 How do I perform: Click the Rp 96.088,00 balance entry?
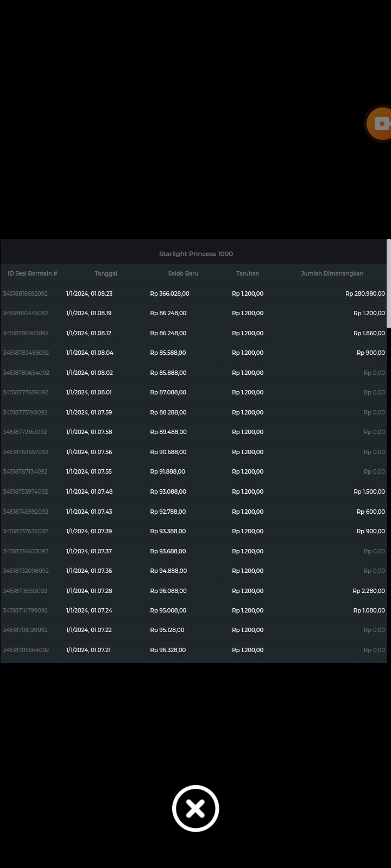click(x=168, y=591)
